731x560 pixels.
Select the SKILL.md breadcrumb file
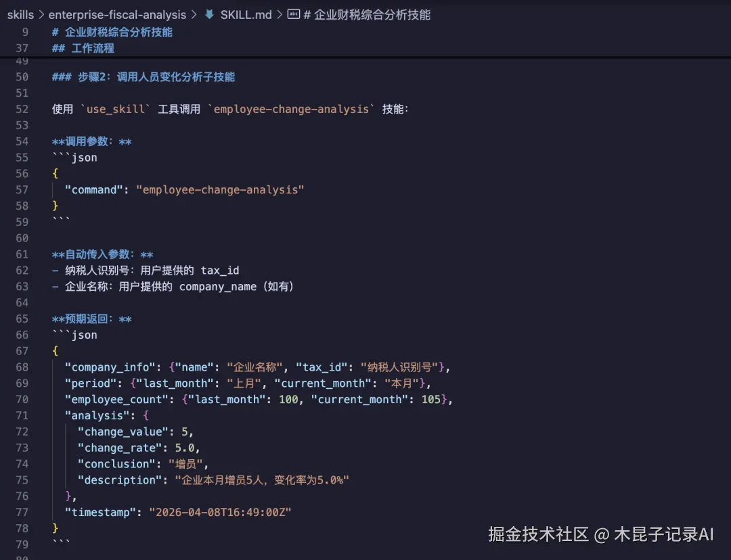point(246,15)
